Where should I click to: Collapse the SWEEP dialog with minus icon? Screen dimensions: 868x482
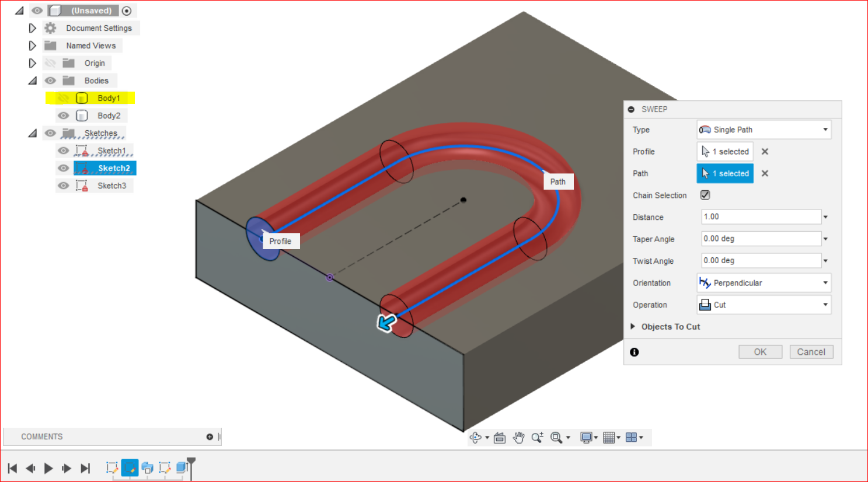pos(631,109)
